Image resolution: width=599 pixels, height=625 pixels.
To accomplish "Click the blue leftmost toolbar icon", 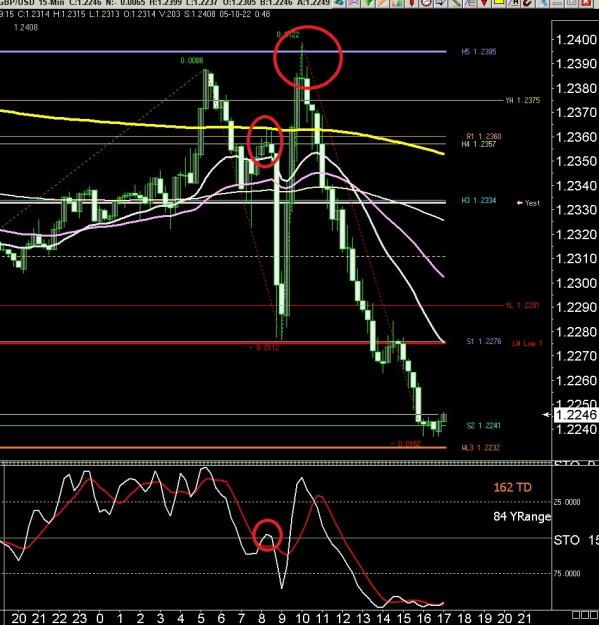I will [339, 3].
